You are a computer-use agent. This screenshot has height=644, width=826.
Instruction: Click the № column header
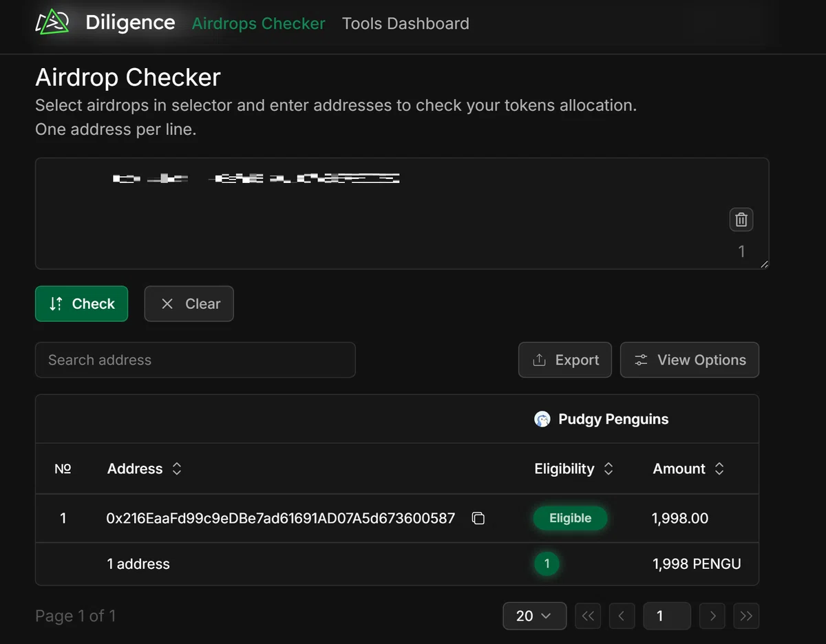[x=63, y=469]
